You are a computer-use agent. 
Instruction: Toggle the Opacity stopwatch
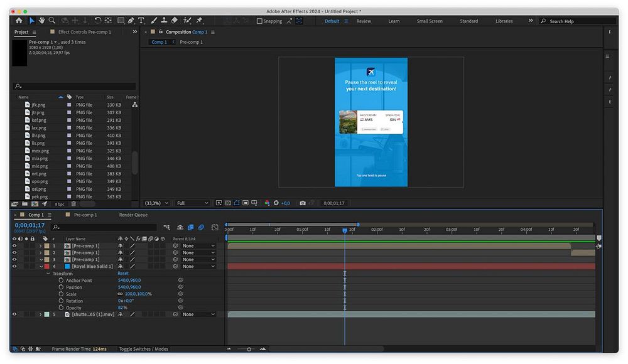pyautogui.click(x=61, y=308)
